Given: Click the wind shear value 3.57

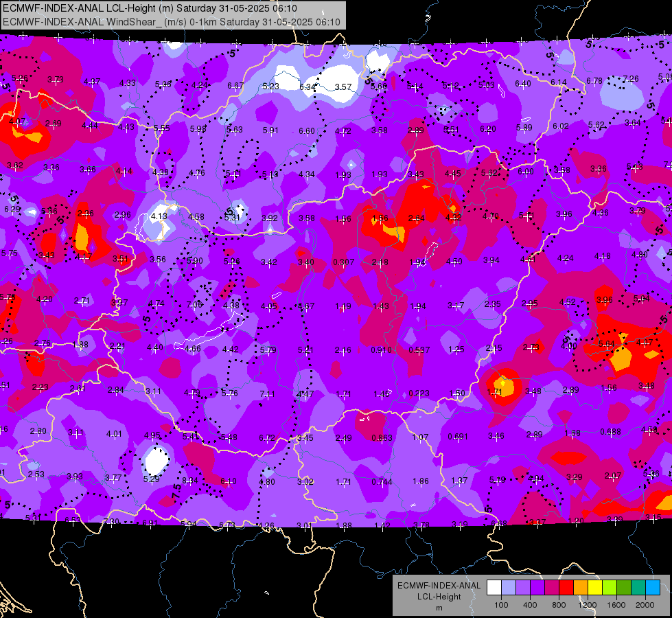Looking at the screenshot, I should [x=343, y=87].
